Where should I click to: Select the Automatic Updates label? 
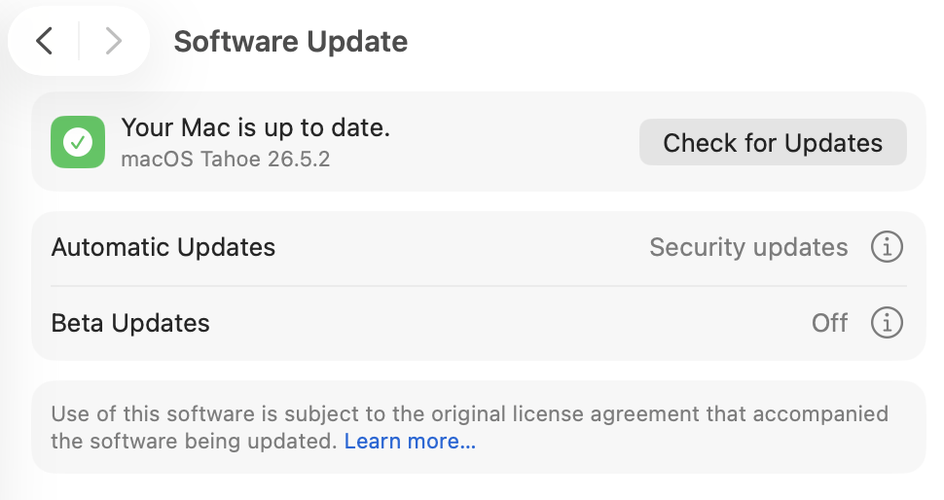(163, 247)
